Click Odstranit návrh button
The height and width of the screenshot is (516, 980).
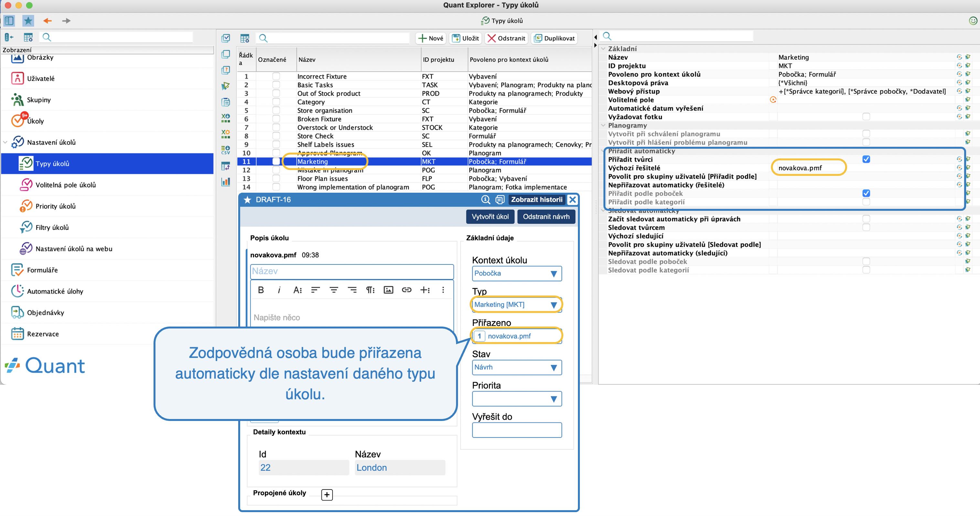click(x=546, y=217)
